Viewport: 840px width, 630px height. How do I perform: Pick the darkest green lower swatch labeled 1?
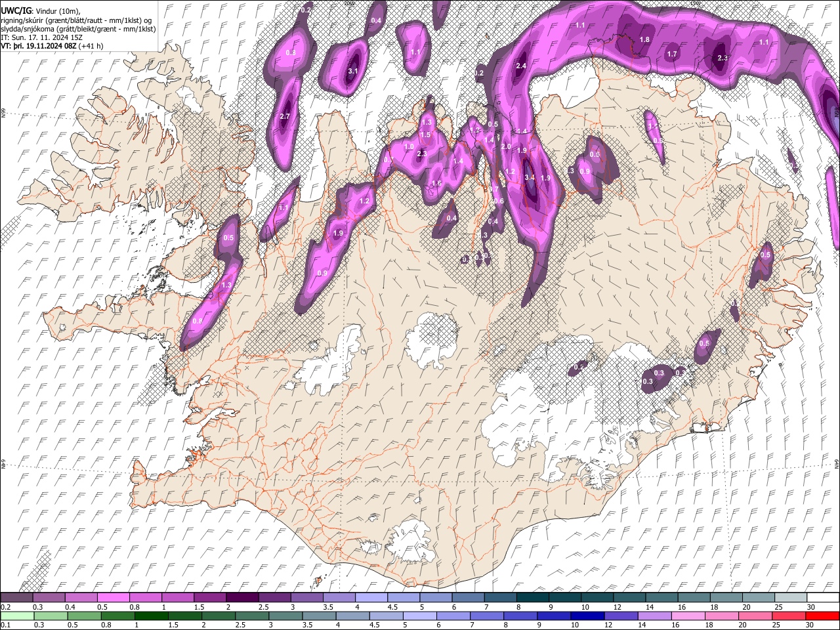click(152, 616)
